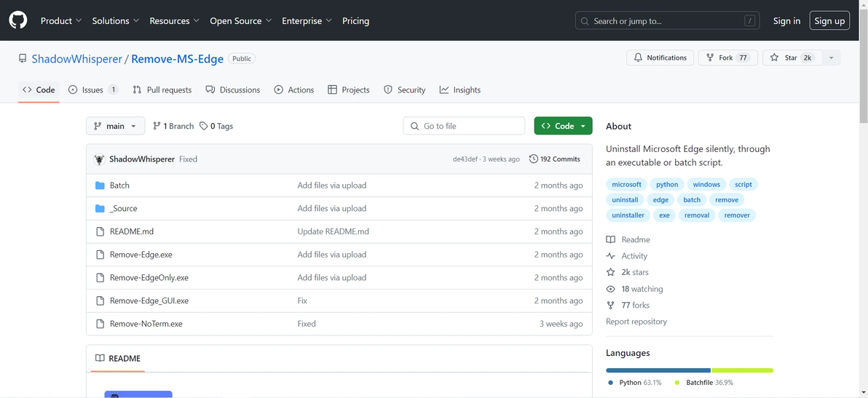
Task: Click the Report repository link
Action: click(636, 322)
